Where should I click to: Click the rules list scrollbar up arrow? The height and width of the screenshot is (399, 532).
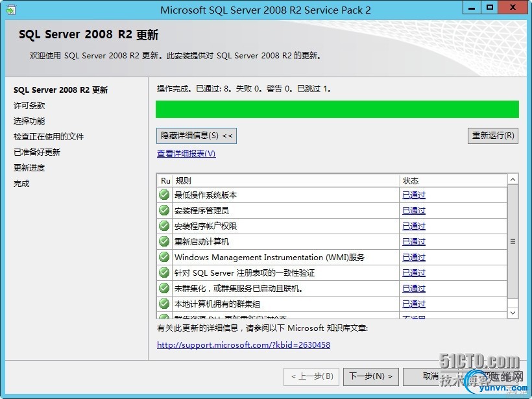point(513,180)
